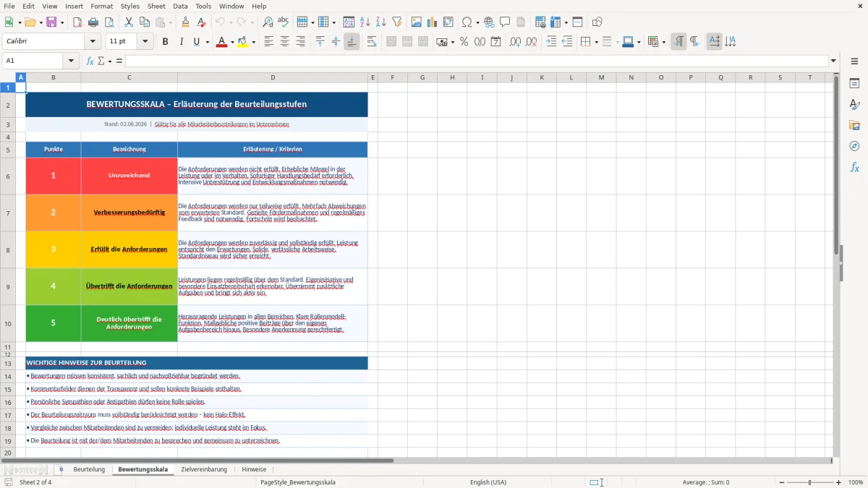This screenshot has height=488, width=868.
Task: Insert a pivot table
Action: point(448,22)
